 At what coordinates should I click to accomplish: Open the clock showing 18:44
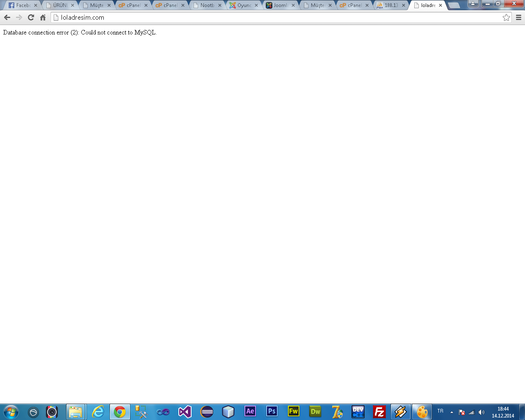503,412
